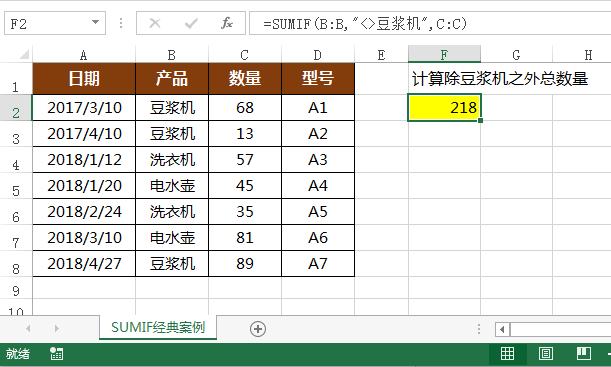Screen dimensions: 611x367
Task: Click the date cell 2017/3/10
Action: (84, 108)
